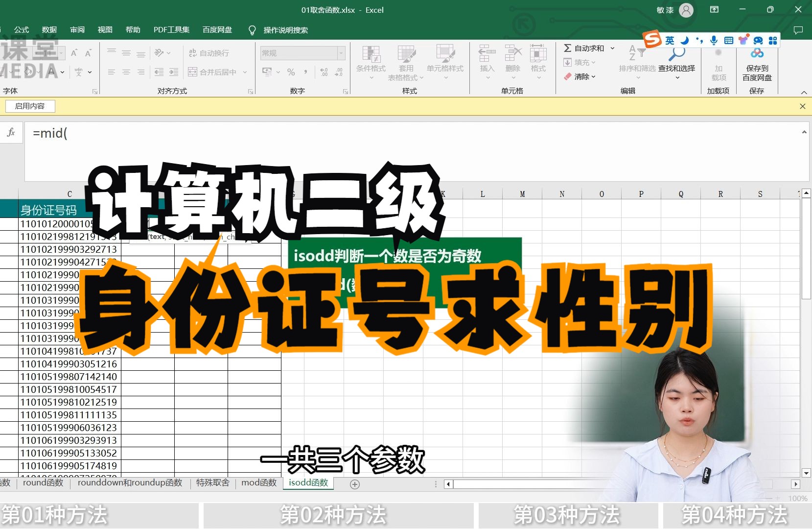This screenshot has height=529, width=812.
Task: Select the Merge and Center (合并后居中) icon
Action: pos(192,72)
